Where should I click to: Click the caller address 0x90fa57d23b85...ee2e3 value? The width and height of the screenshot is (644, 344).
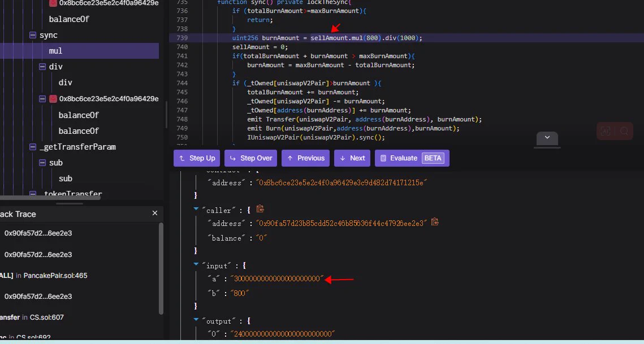click(342, 223)
